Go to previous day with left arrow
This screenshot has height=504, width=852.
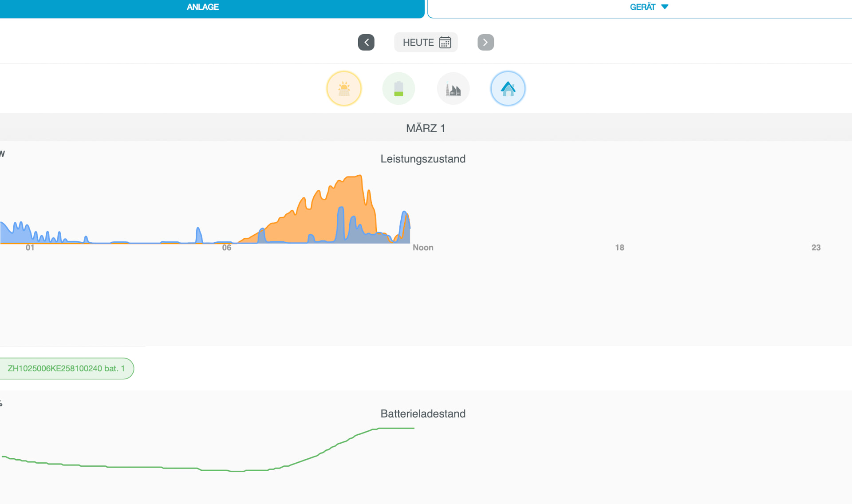[x=366, y=43]
